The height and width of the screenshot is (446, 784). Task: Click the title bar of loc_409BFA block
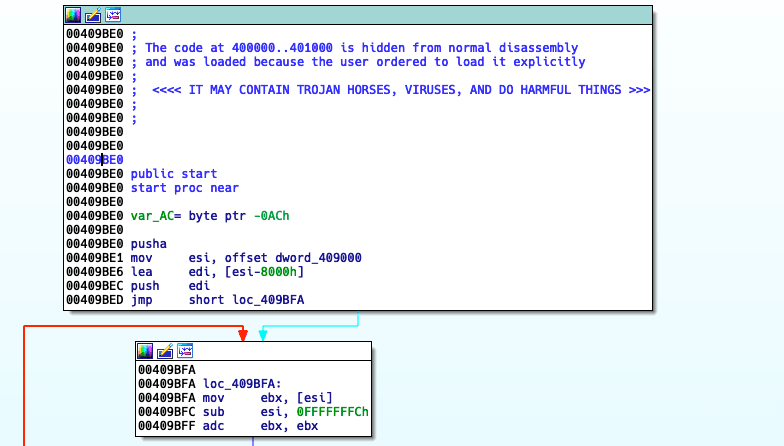tap(254, 351)
